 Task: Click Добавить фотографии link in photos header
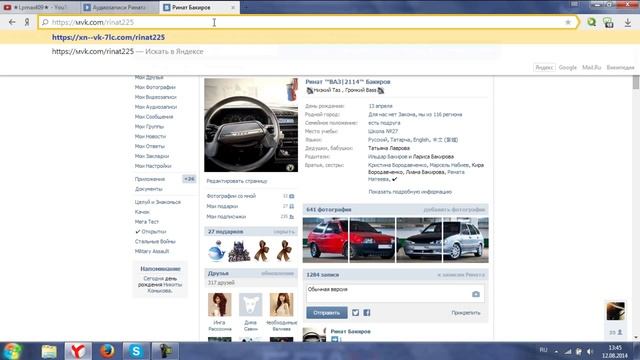(454, 209)
